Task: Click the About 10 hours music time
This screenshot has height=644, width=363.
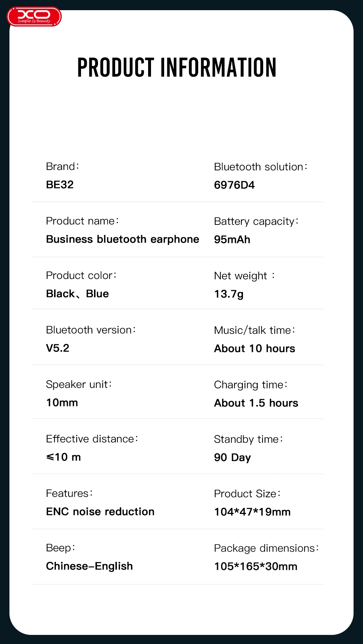Action: tap(254, 348)
